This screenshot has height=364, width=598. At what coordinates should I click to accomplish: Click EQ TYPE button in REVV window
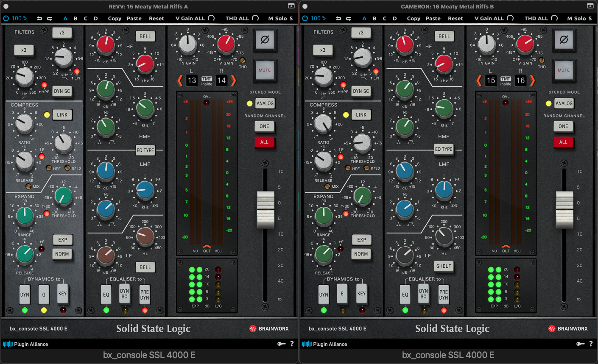click(145, 150)
